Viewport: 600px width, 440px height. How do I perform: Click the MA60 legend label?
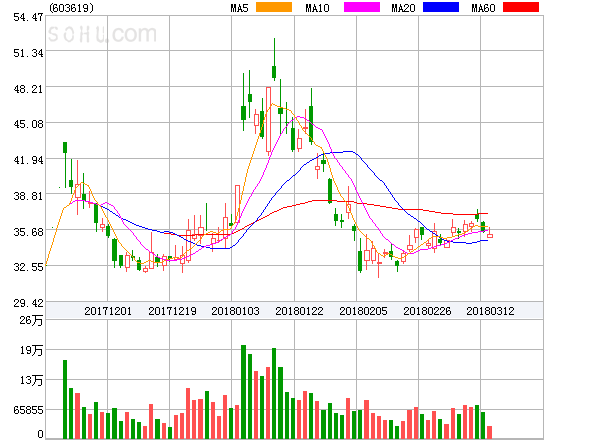tap(483, 8)
